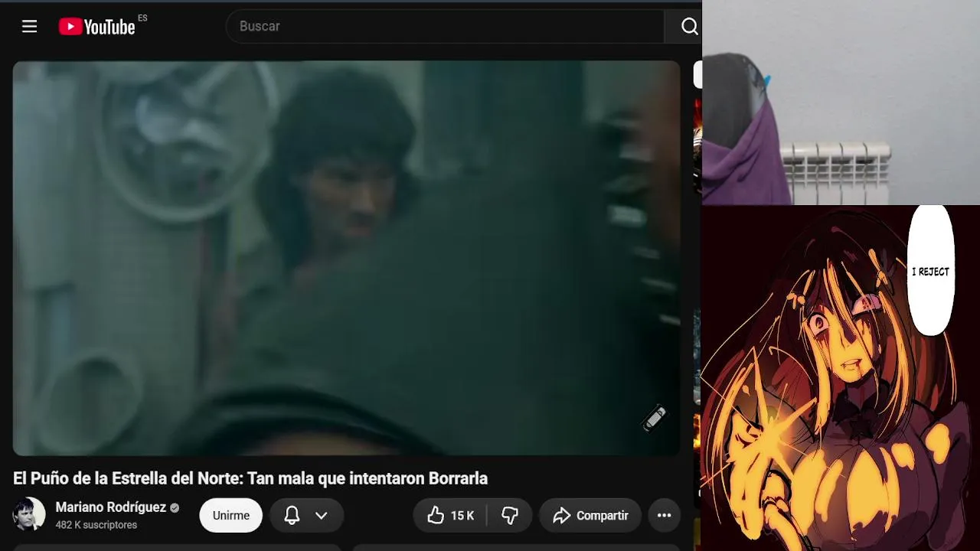This screenshot has width=980, height=551.
Task: Open the YouTube guide hamburger menu
Action: pos(30,27)
